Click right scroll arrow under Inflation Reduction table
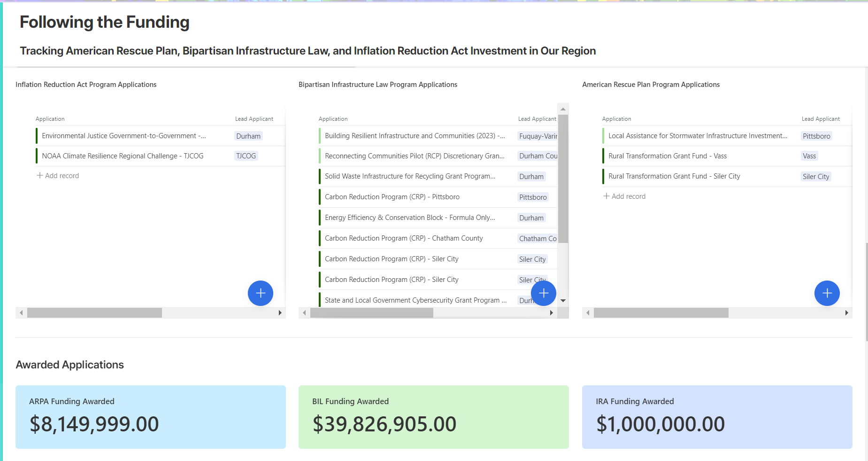The width and height of the screenshot is (868, 461). [x=280, y=313]
